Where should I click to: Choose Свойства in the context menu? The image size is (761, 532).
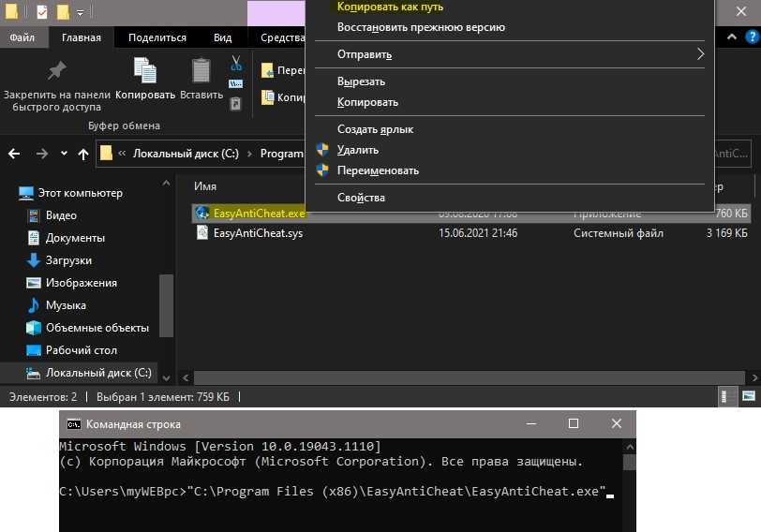(361, 198)
